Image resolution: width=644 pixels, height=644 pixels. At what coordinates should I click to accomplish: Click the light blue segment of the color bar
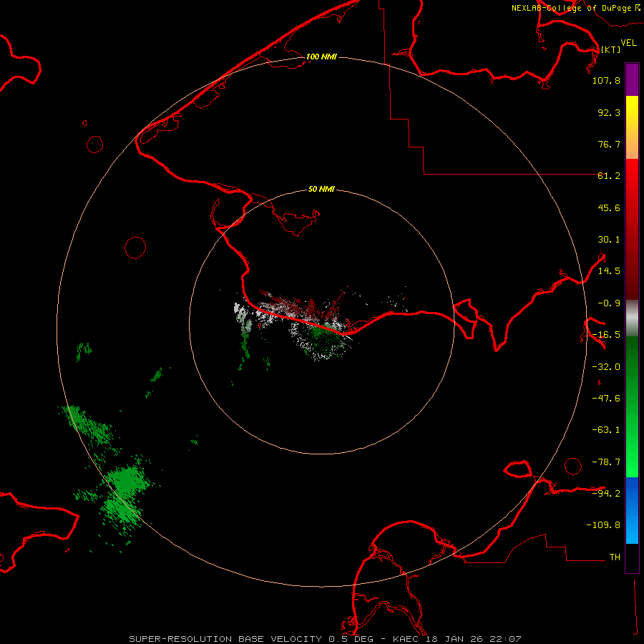(632, 510)
